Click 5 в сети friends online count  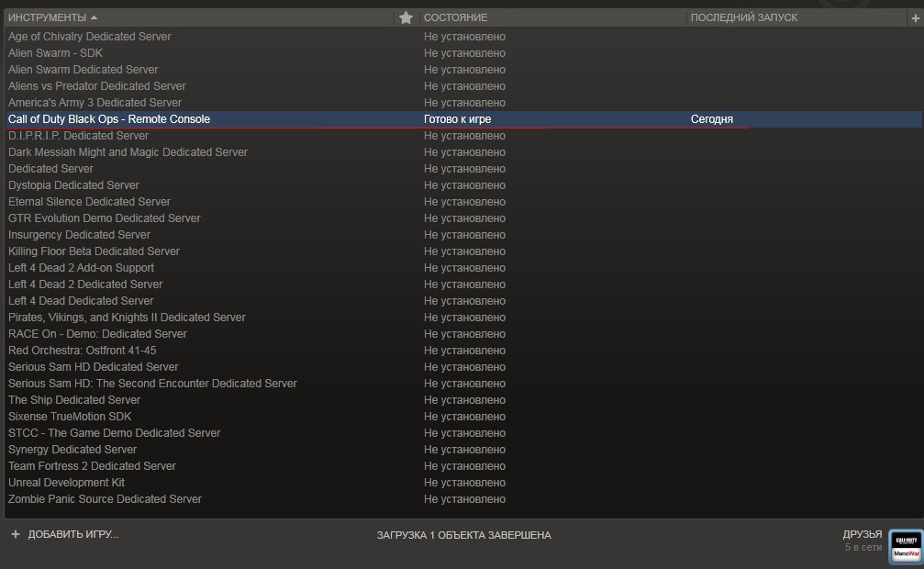pos(863,547)
